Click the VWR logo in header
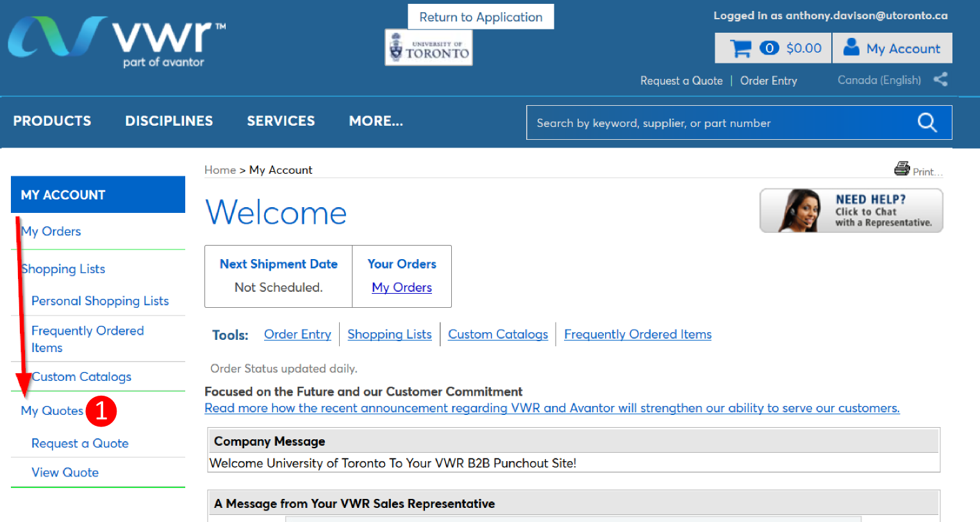The image size is (980, 522). pos(116,40)
